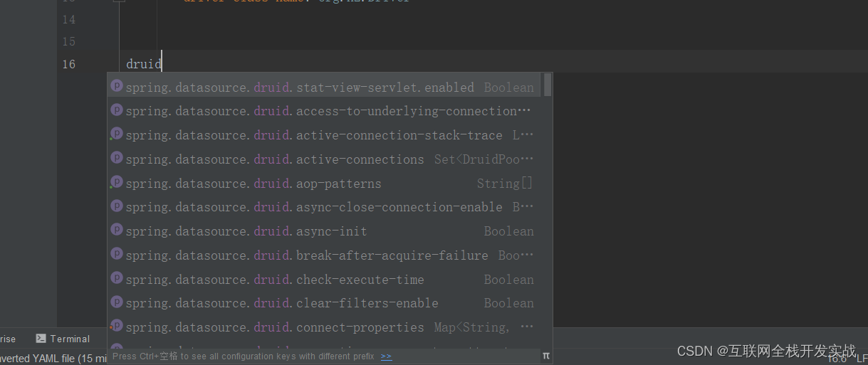Select spring.datasource.druid.stat-view-servlet.enabled suggestion
Image resolution: width=868 pixels, height=365 pixels.
coord(325,87)
